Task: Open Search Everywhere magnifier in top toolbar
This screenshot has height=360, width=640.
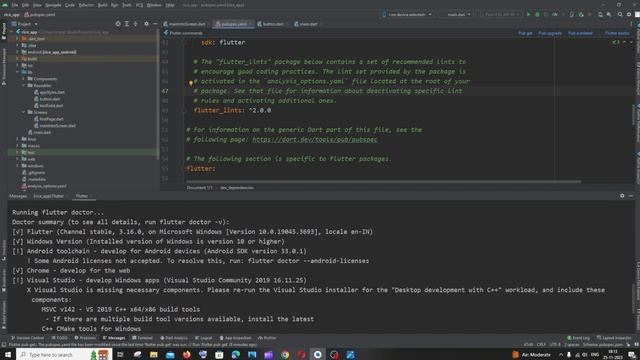Action: tap(620, 14)
